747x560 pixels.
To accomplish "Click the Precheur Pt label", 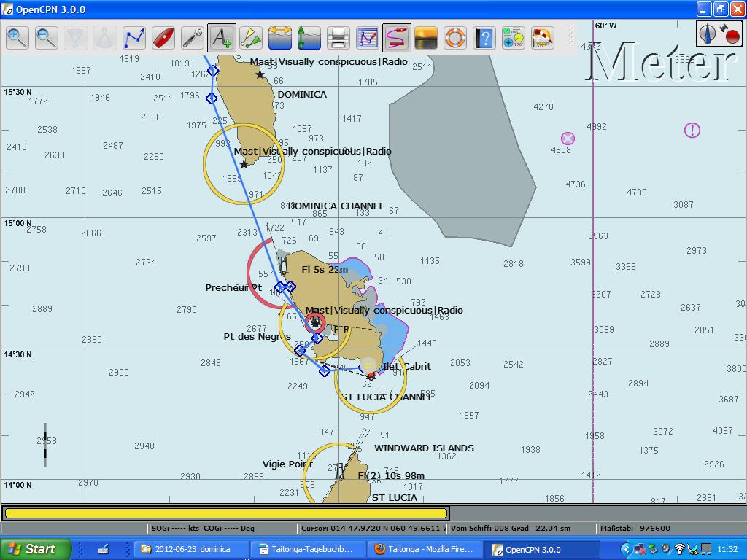I will 233,287.
